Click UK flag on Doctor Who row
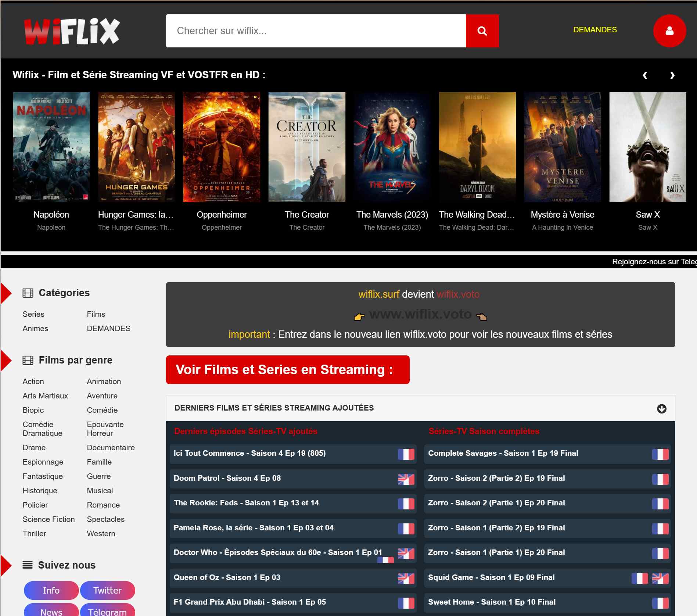697x616 pixels. point(406,553)
